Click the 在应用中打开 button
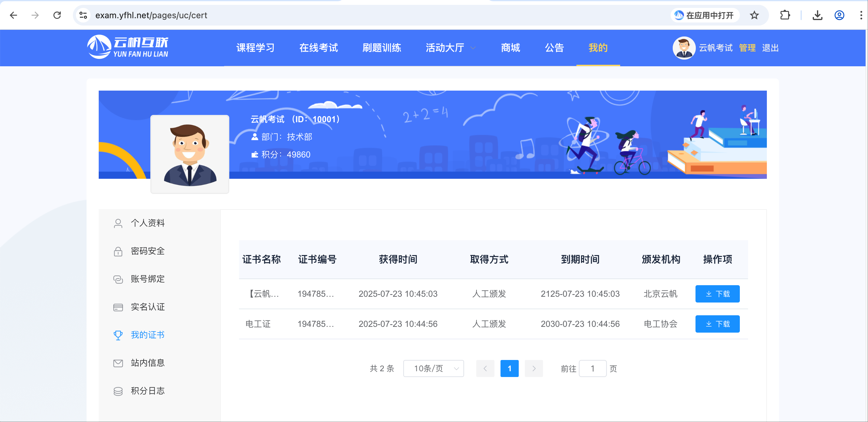 tap(705, 15)
